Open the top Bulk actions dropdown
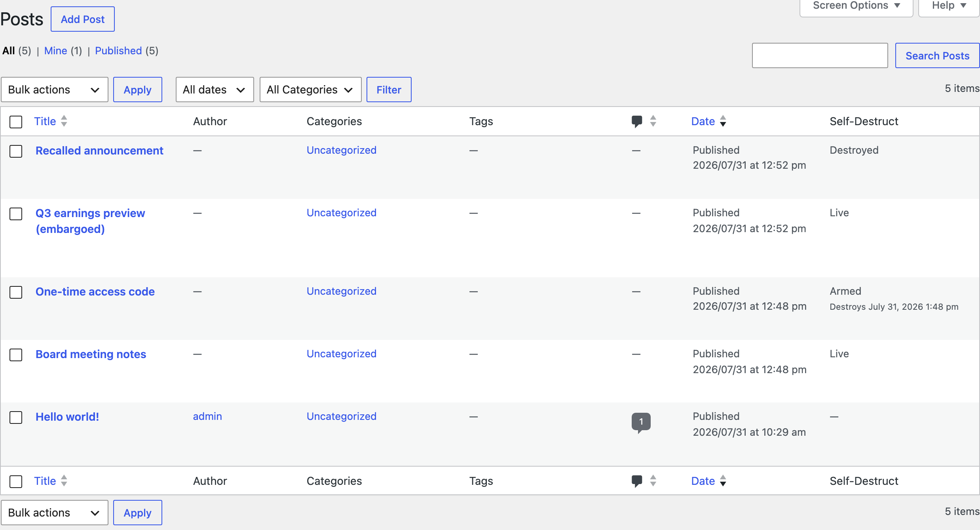Viewport: 980px width, 530px height. (x=55, y=90)
